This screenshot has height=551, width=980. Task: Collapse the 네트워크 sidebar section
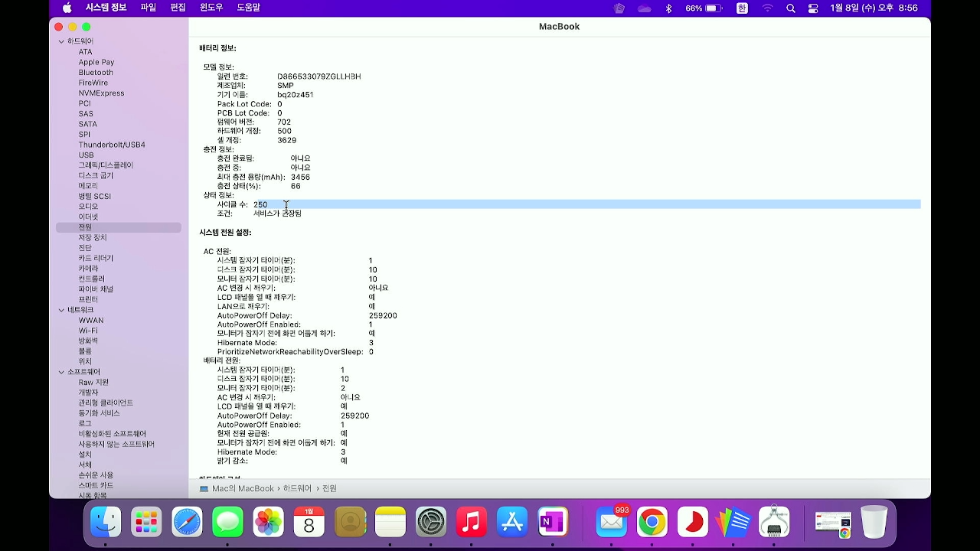coord(62,310)
